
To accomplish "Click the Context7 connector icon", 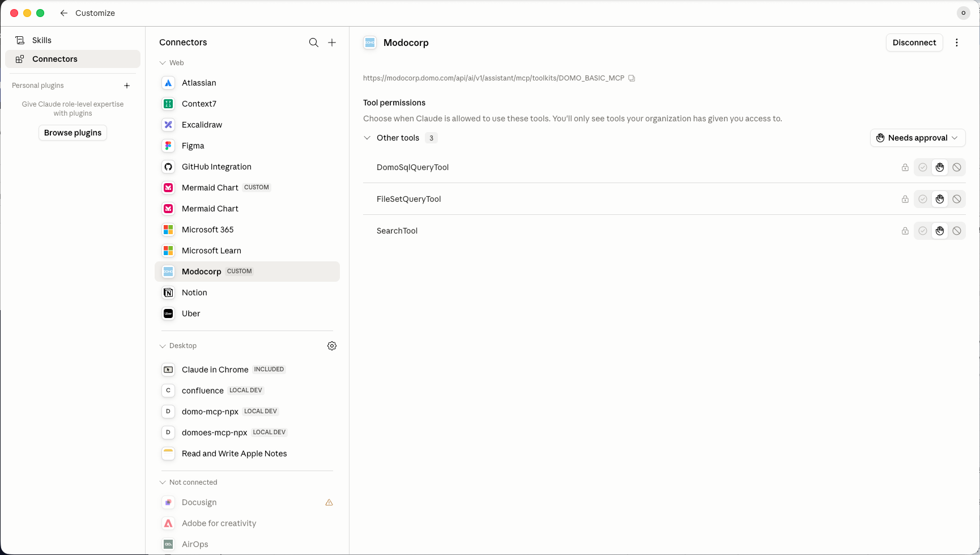I will click(x=168, y=104).
